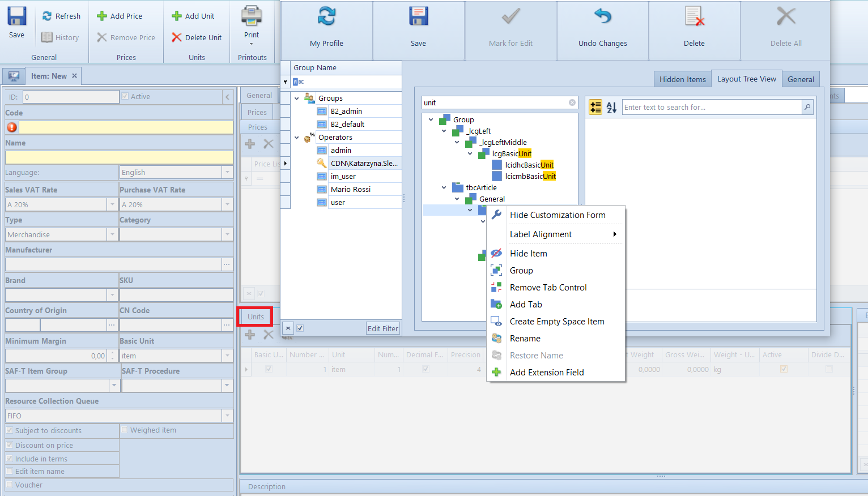Toggle Include in terms checkbox
Viewport: 868px width, 496px height.
10,459
